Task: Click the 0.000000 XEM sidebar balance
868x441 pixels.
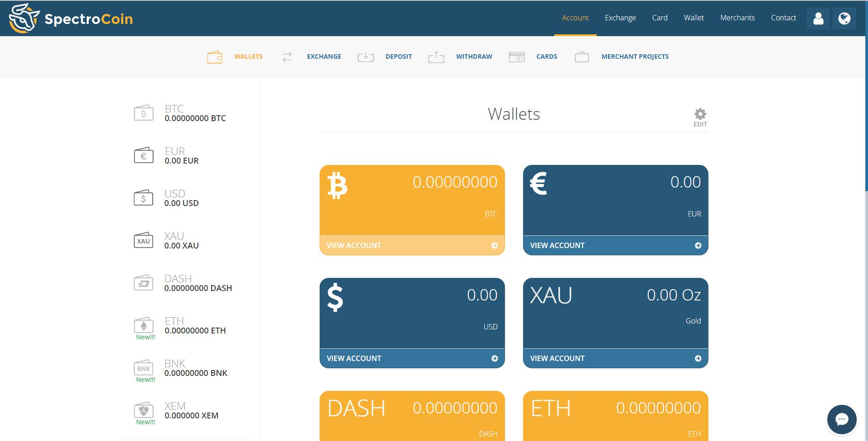Action: pyautogui.click(x=192, y=416)
